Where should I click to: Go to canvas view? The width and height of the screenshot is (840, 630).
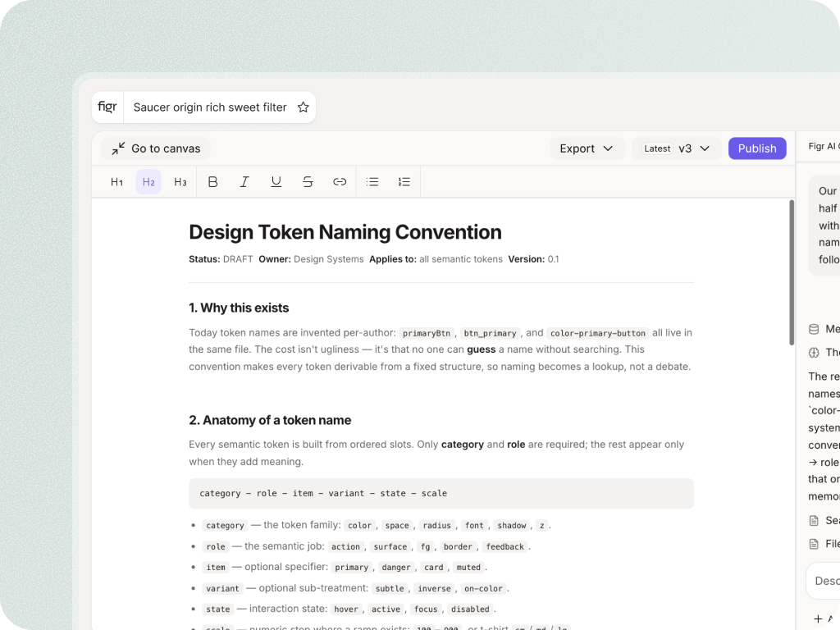tap(155, 148)
